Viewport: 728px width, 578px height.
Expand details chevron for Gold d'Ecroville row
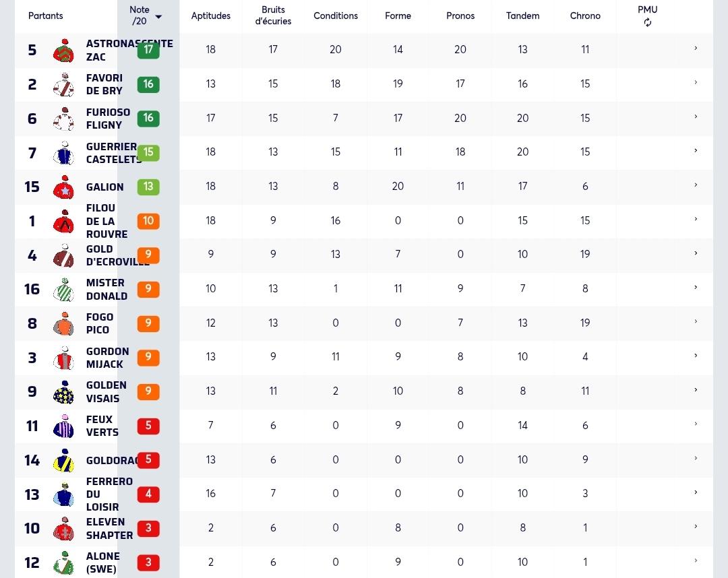coord(696,253)
